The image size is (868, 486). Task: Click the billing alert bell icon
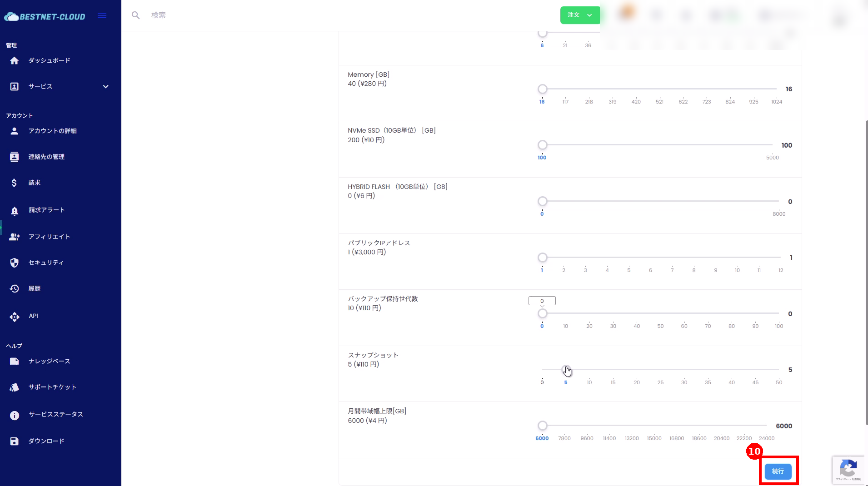click(15, 210)
